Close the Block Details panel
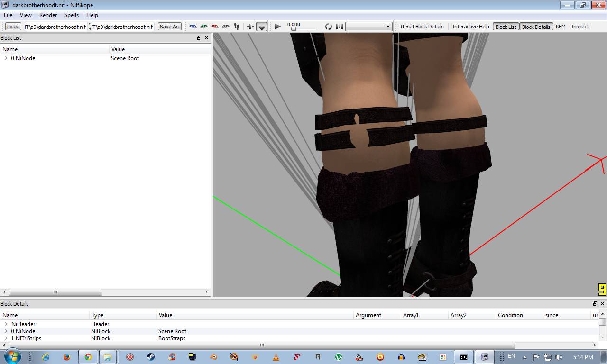This screenshot has height=364, width=607. 603,304
